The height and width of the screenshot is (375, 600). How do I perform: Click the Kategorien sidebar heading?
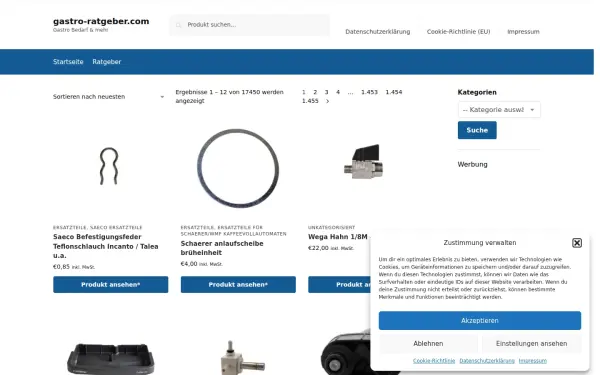(477, 92)
